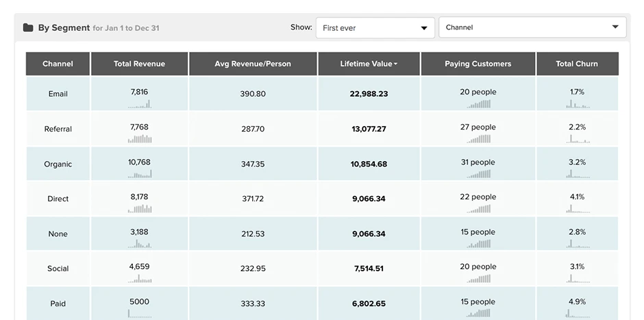The height and width of the screenshot is (320, 644).
Task: Select the Organic channel cell
Action: (x=58, y=164)
